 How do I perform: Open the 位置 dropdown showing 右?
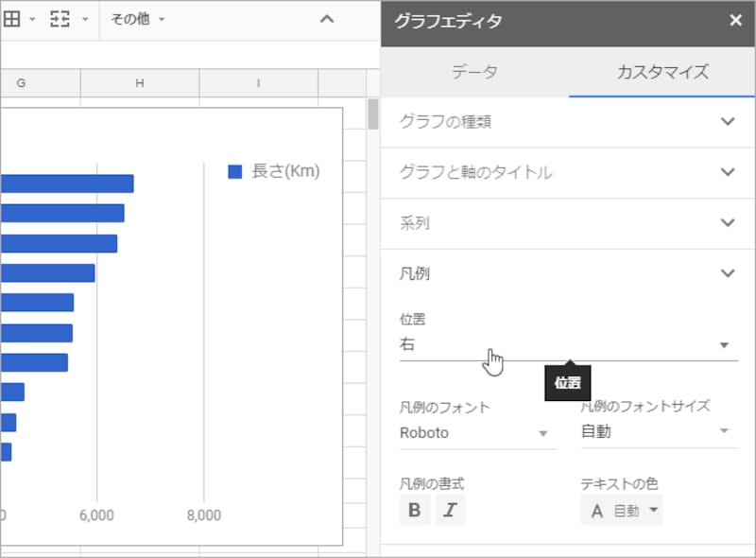567,344
